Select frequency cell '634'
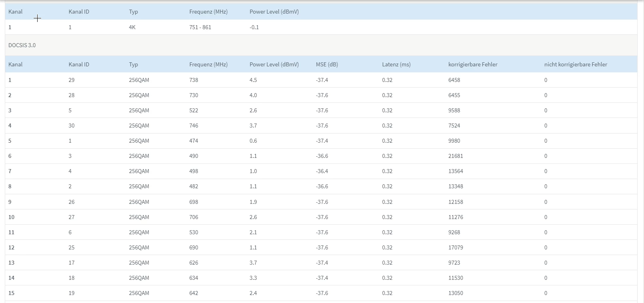This screenshot has width=644, height=303. click(x=194, y=278)
